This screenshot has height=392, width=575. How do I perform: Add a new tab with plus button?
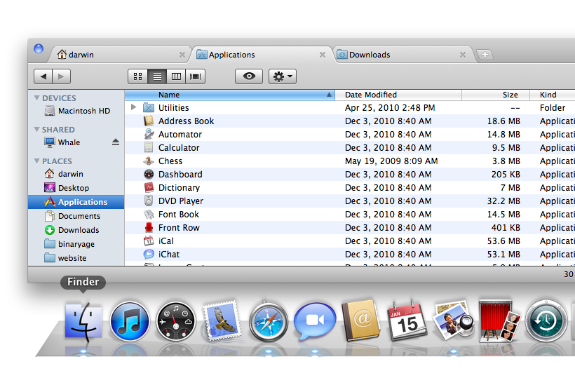point(485,55)
